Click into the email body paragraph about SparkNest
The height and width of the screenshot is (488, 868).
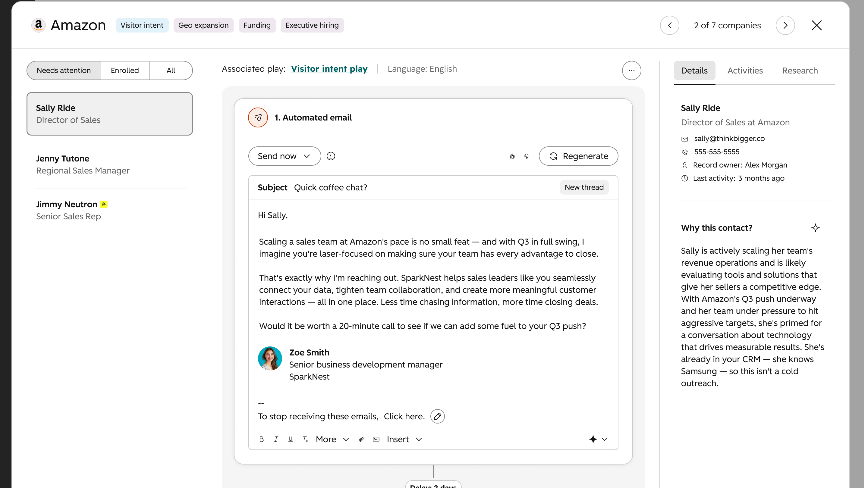point(429,289)
